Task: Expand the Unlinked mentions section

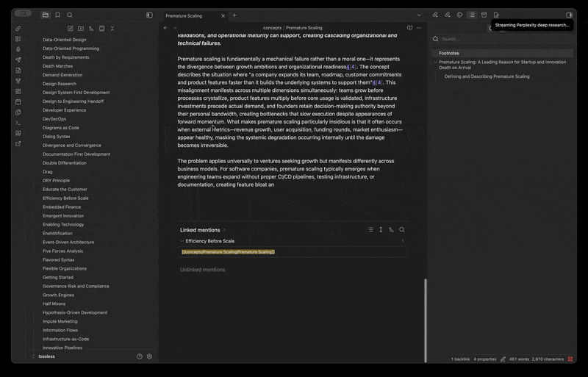Action: coord(203,270)
